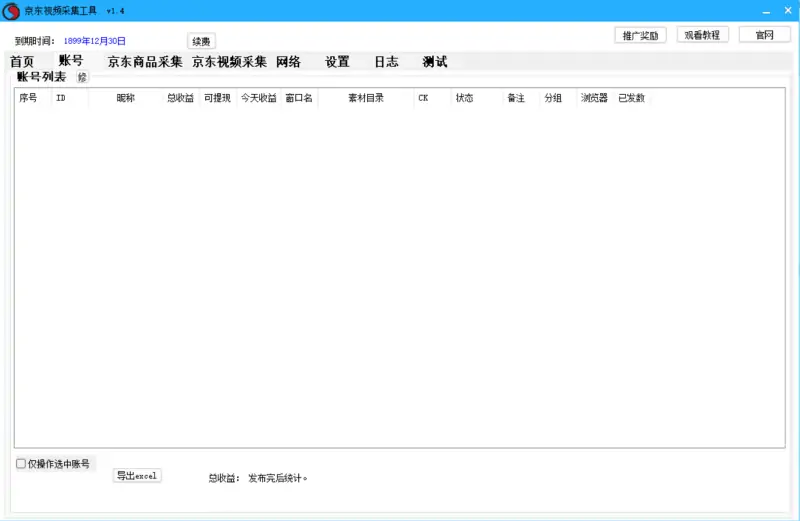Minimize the window using the title bar

coord(763,10)
